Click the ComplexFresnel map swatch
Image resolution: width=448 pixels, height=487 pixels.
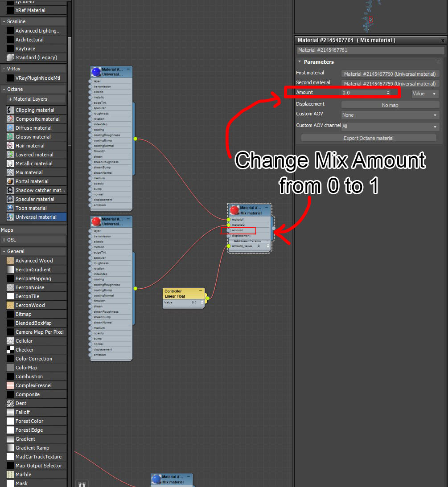click(10, 385)
